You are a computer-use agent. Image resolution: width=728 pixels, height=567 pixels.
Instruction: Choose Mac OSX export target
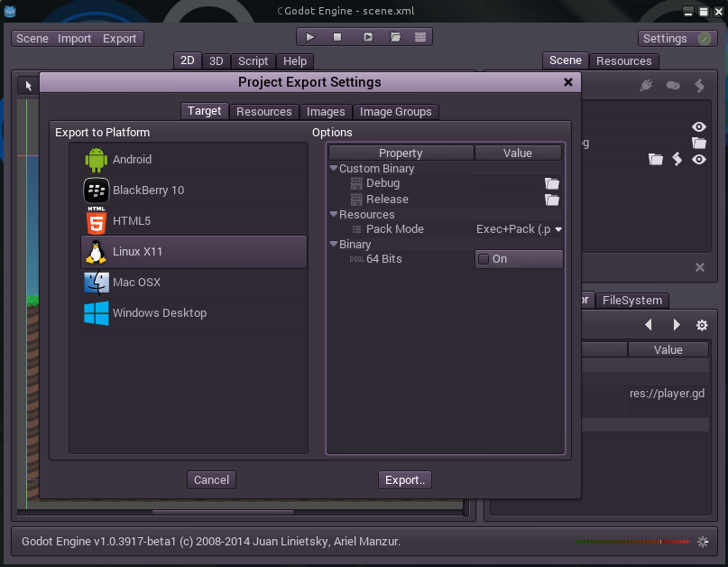(194, 282)
